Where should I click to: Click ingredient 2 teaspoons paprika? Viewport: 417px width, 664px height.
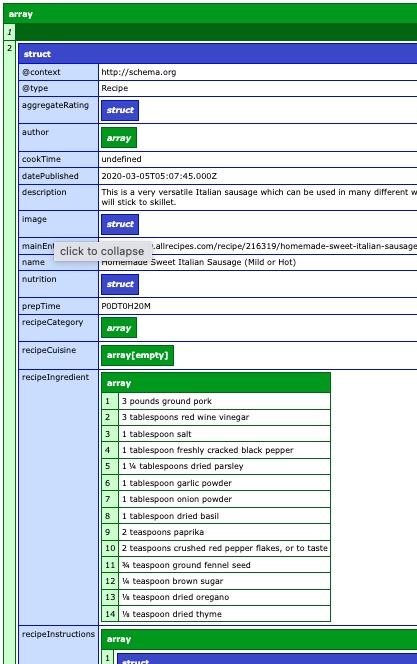pyautogui.click(x=163, y=532)
